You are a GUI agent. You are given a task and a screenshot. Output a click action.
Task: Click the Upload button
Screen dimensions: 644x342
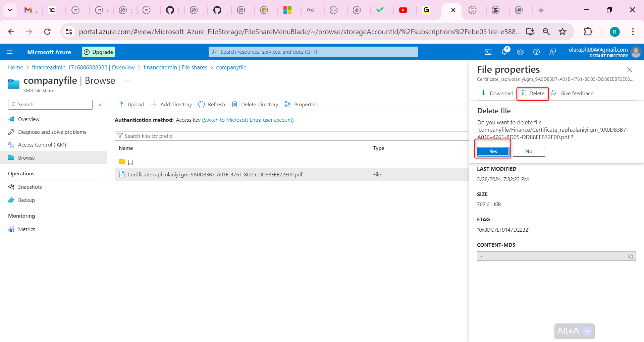131,104
